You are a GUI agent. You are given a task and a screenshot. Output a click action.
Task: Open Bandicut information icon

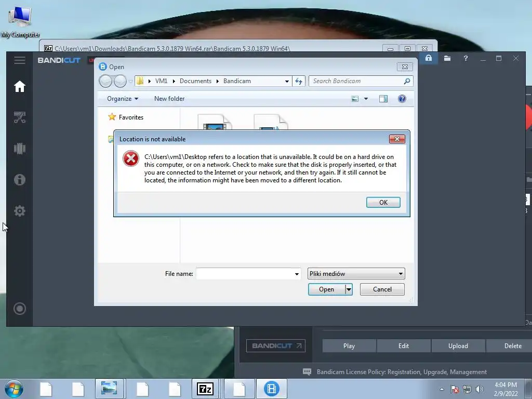[x=20, y=179]
